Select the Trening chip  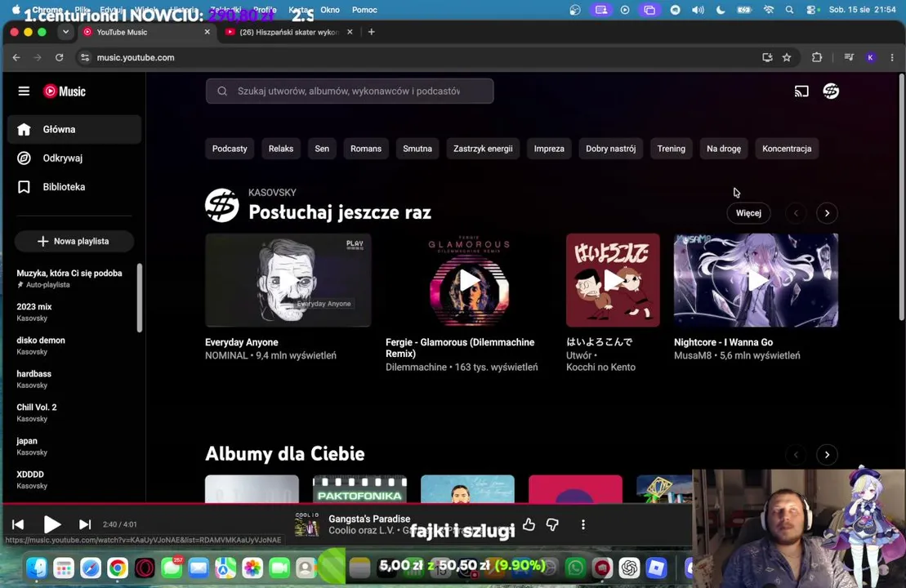(671, 149)
